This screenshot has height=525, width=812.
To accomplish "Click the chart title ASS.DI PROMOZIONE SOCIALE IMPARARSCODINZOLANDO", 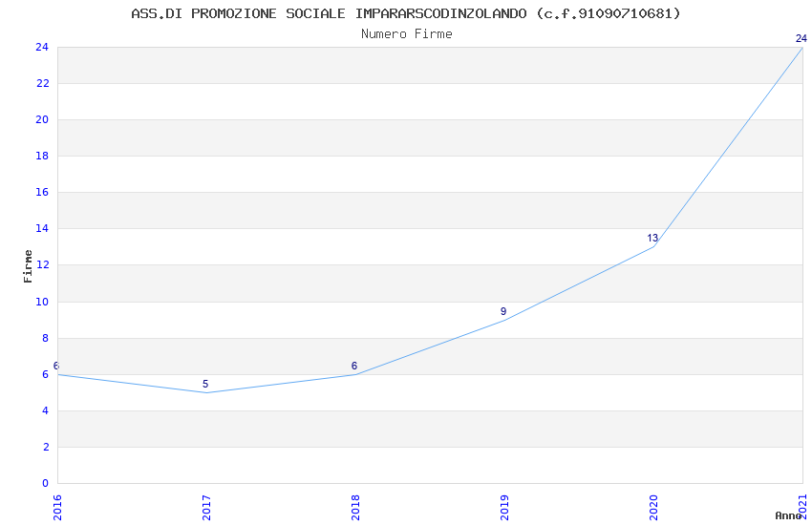I will pos(405,13).
